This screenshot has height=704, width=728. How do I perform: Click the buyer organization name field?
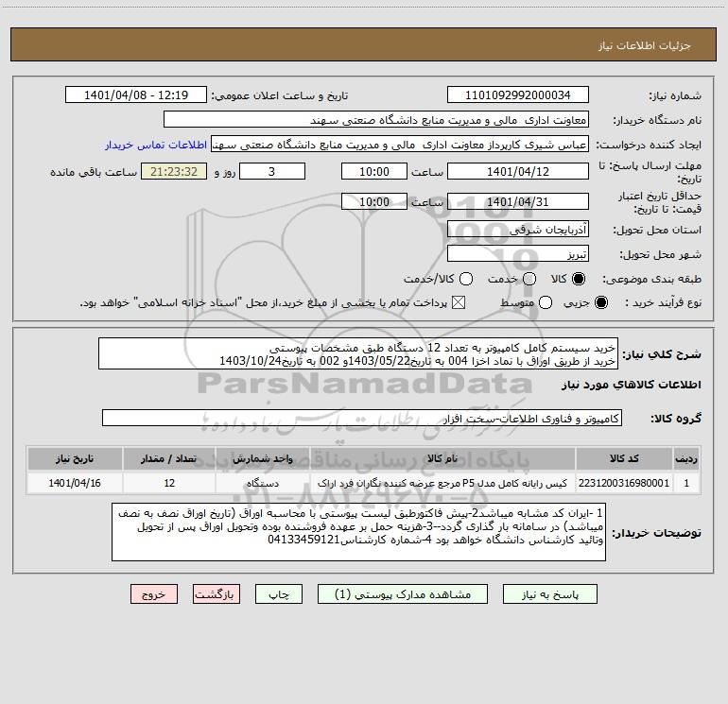376,120
